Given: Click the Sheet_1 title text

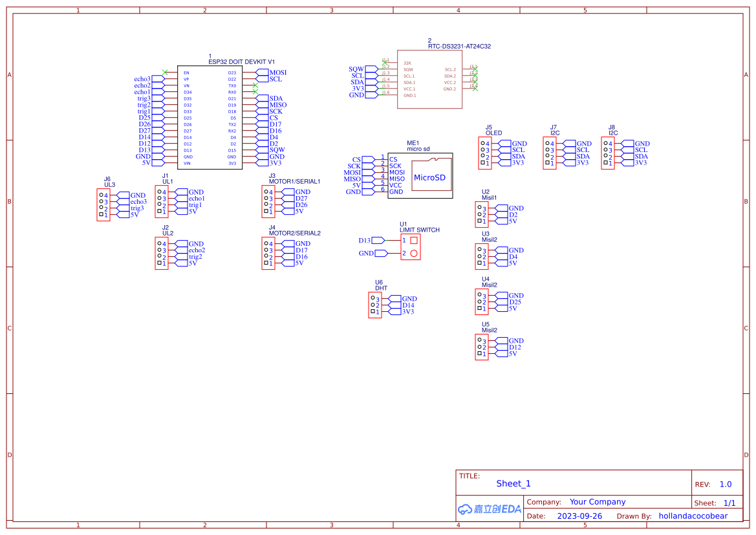Looking at the screenshot, I should (x=513, y=484).
